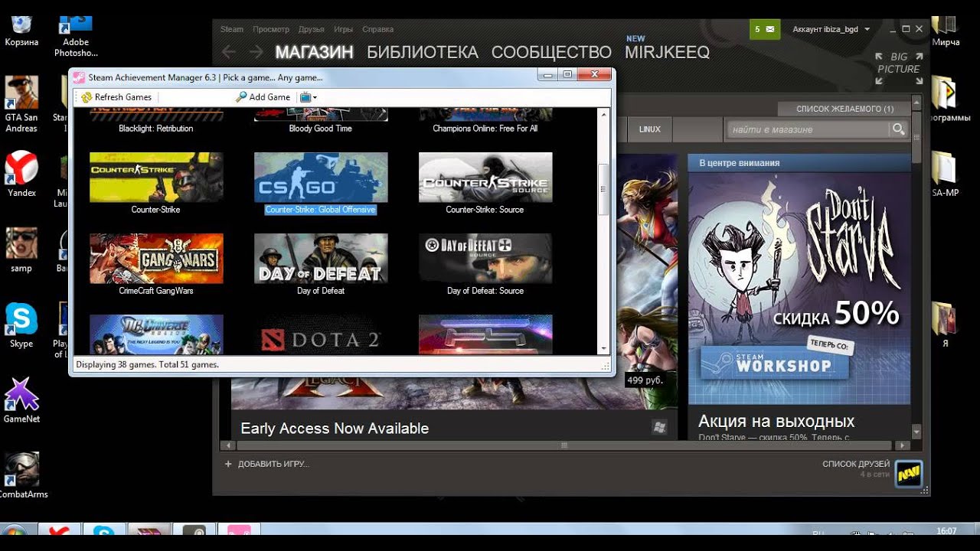Click the store search field

coord(808,129)
